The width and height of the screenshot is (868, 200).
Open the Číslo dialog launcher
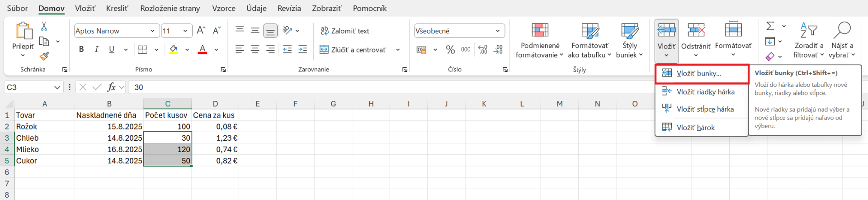click(505, 70)
